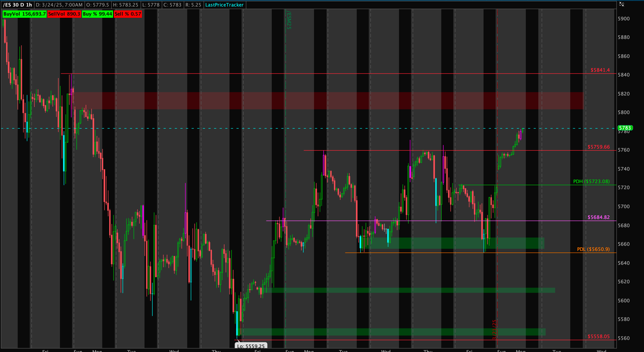Select the magenta $5684.82 price level label
This screenshot has width=644, height=352.
tap(598, 217)
